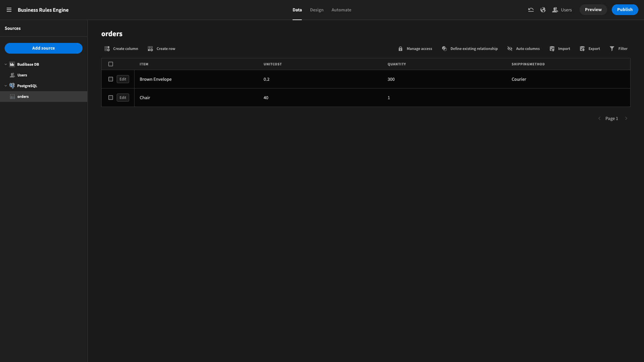Click the Publish button
Viewport: 644px width, 362px height.
pyautogui.click(x=625, y=10)
